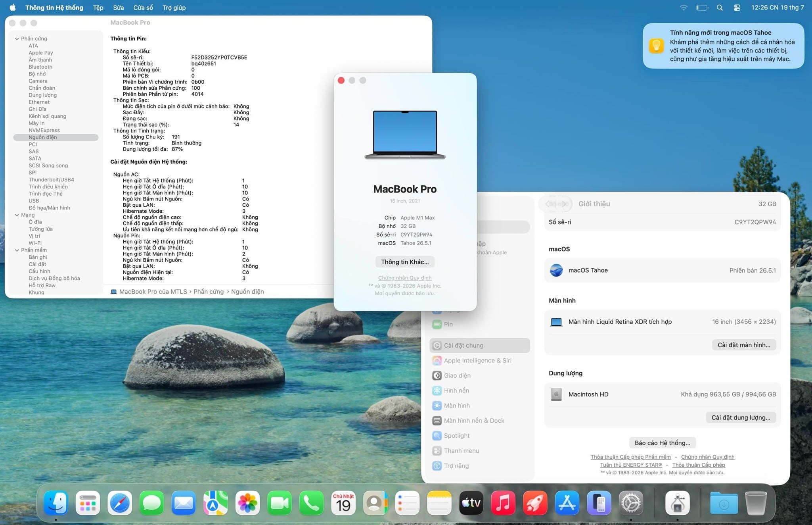Image resolution: width=812 pixels, height=525 pixels.
Task: Open the App Store from the Dock
Action: (x=567, y=503)
